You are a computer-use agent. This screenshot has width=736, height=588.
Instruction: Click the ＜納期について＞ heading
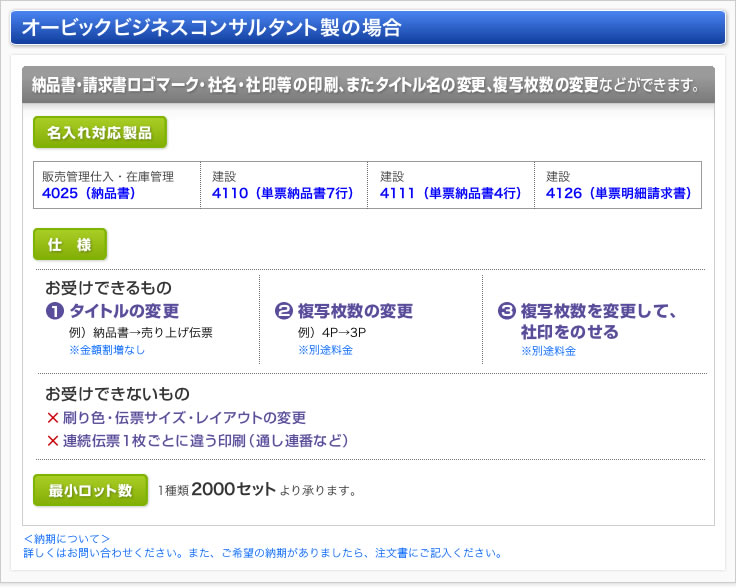[x=67, y=539]
